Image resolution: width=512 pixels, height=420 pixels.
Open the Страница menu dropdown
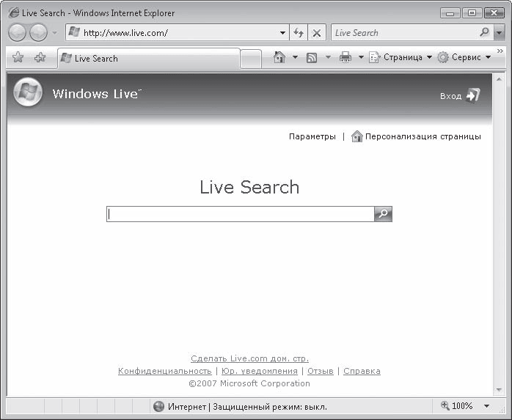(401, 58)
